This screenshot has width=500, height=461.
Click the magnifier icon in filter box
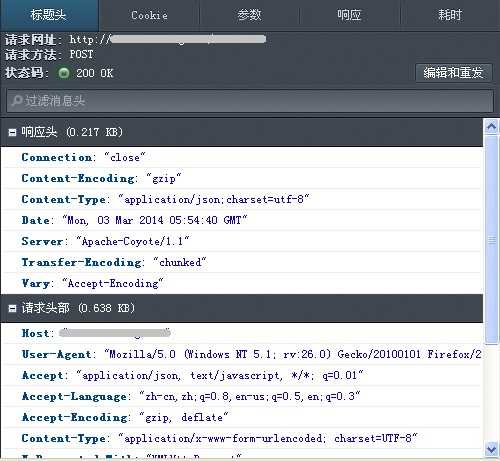[17, 100]
